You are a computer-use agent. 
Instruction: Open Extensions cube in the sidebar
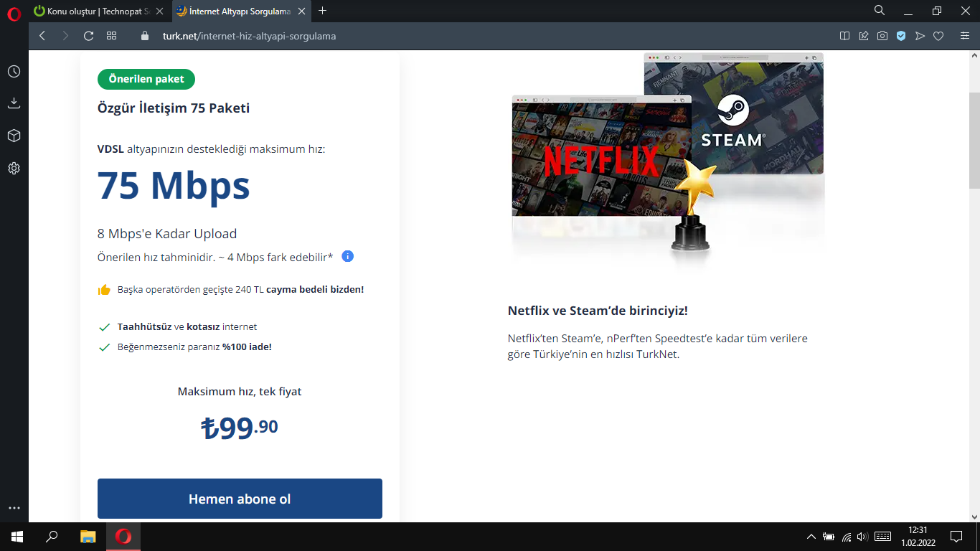[x=14, y=136]
